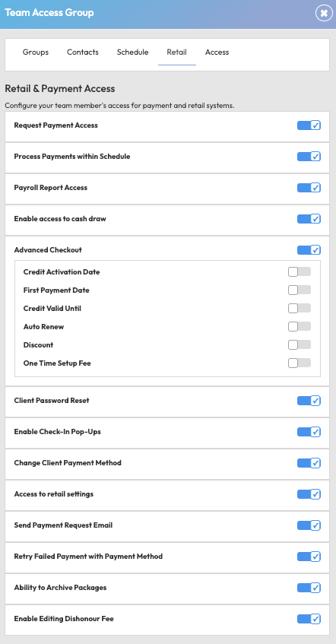Enable the Discount toggle
Screen dimensions: 336x644
(x=300, y=345)
